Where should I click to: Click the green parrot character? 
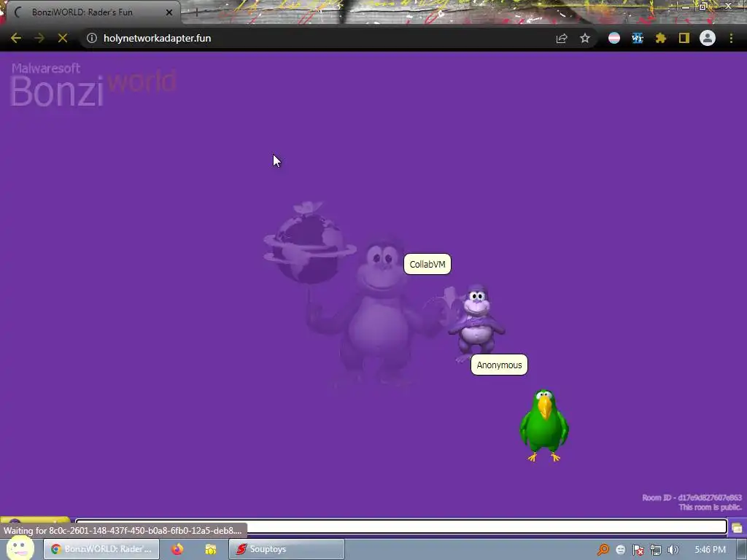pyautogui.click(x=544, y=426)
